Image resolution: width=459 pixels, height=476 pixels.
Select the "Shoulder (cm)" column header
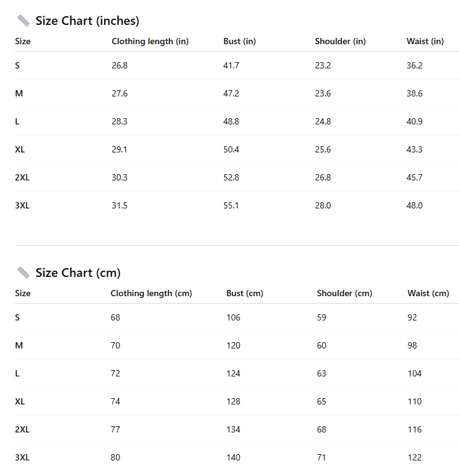(x=344, y=294)
